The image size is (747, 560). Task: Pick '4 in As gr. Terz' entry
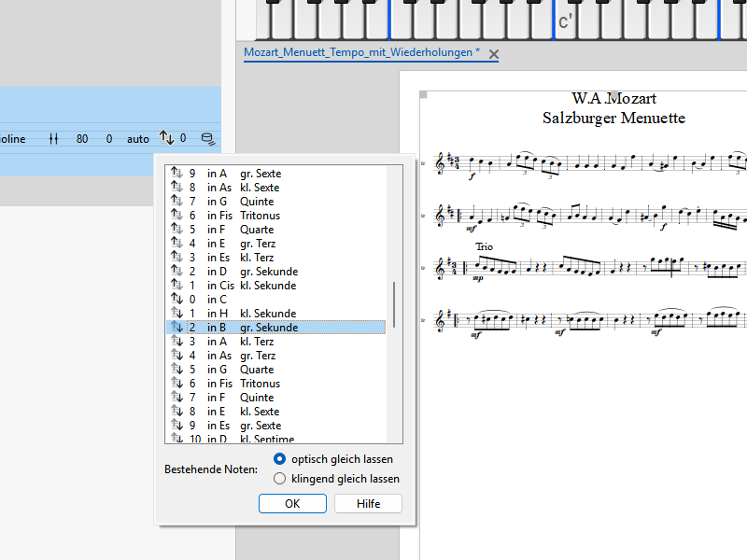pos(276,356)
